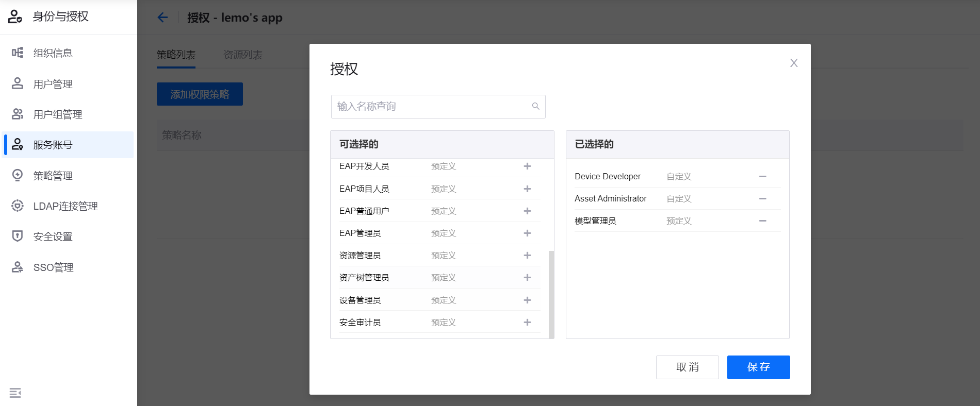This screenshot has width=980, height=406.
Task: Select the EAP开发人员 row label
Action: point(364,166)
